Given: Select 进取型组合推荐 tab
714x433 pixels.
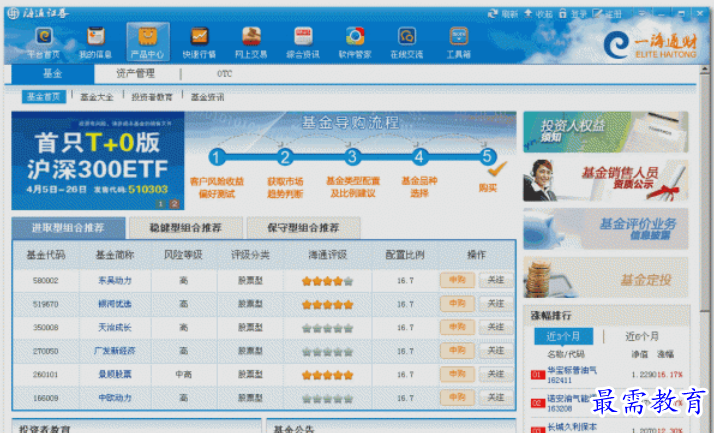Looking at the screenshot, I should coord(68,228).
